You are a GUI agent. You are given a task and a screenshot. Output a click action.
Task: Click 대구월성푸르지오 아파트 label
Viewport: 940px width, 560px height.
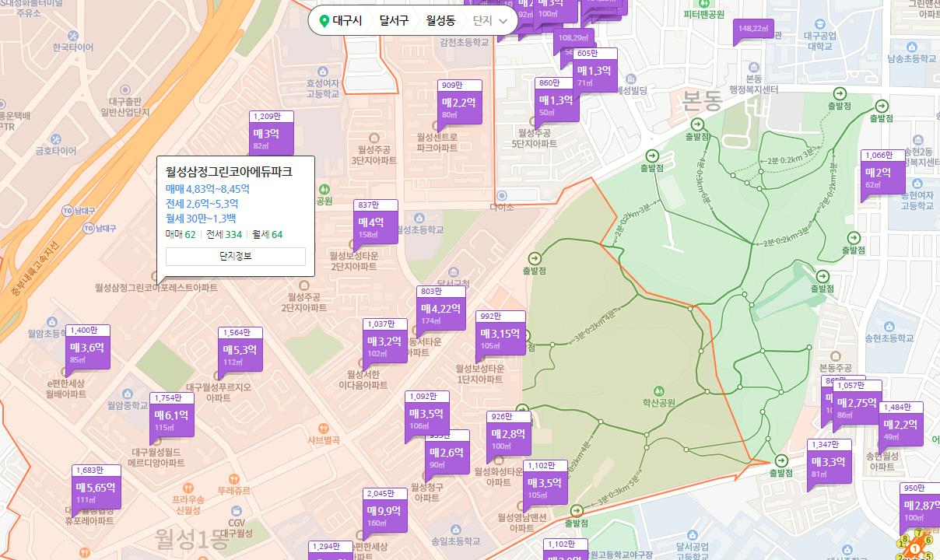click(x=219, y=392)
